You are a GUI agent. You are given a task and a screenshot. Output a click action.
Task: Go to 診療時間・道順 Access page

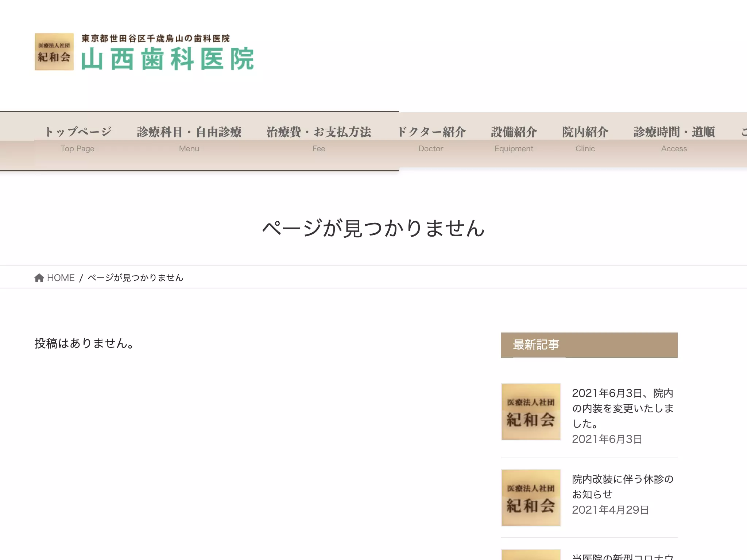tap(674, 139)
